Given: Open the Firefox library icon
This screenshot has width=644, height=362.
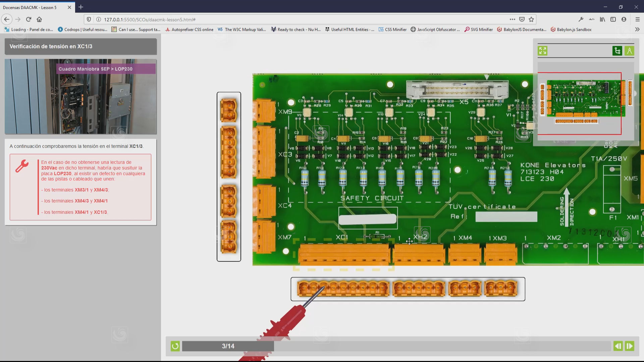Looking at the screenshot, I should click(602, 19).
